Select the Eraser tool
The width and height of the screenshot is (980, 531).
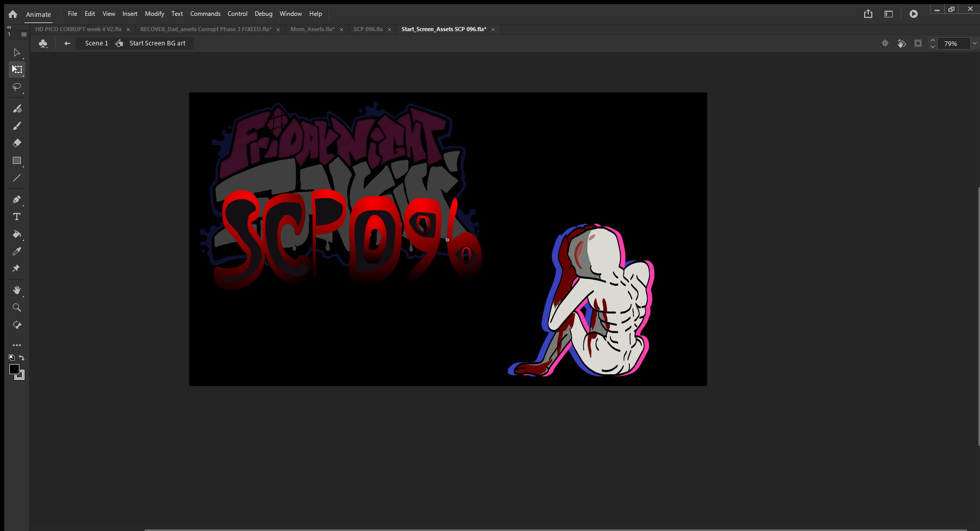tap(17, 143)
